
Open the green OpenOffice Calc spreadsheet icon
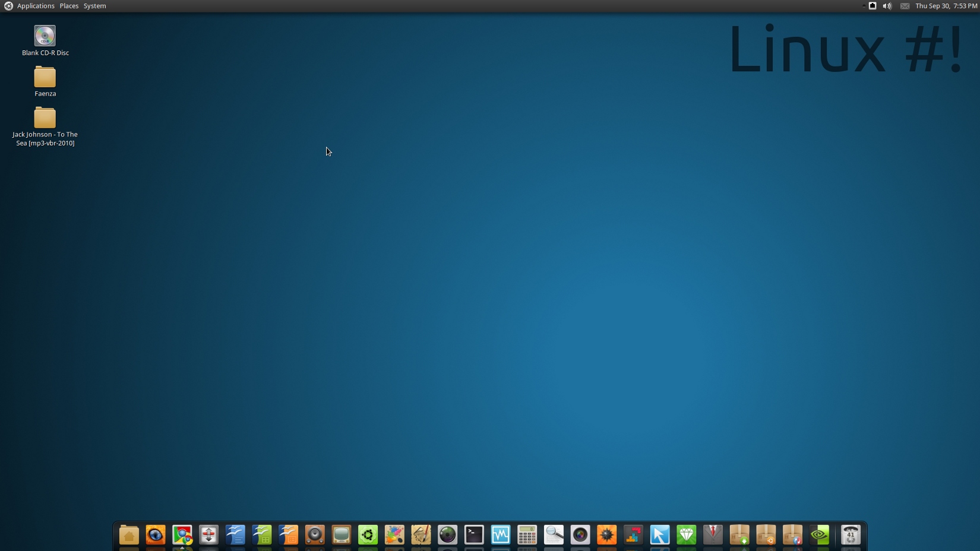click(262, 535)
